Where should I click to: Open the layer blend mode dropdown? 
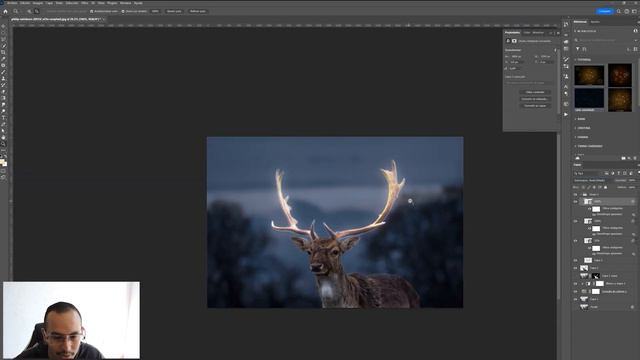tap(593, 180)
